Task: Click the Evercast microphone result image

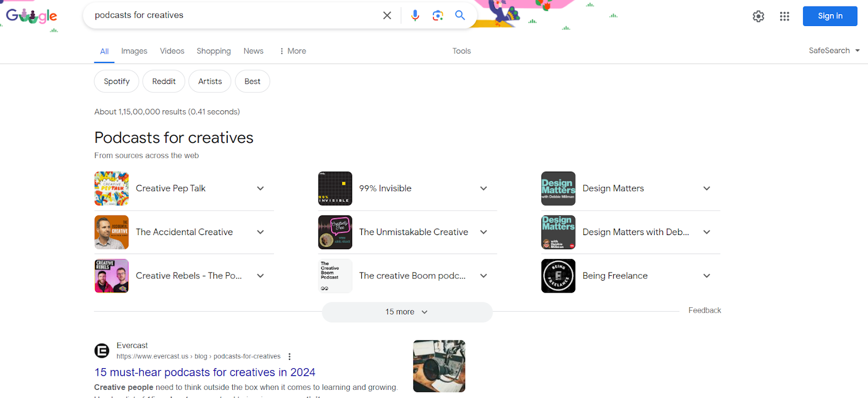Action: click(439, 367)
